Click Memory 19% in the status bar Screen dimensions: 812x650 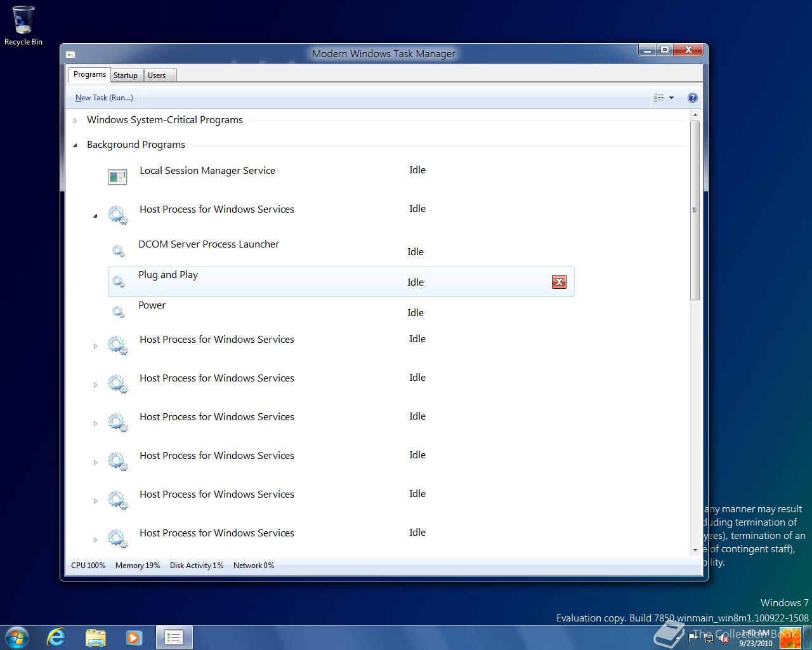tap(138, 566)
